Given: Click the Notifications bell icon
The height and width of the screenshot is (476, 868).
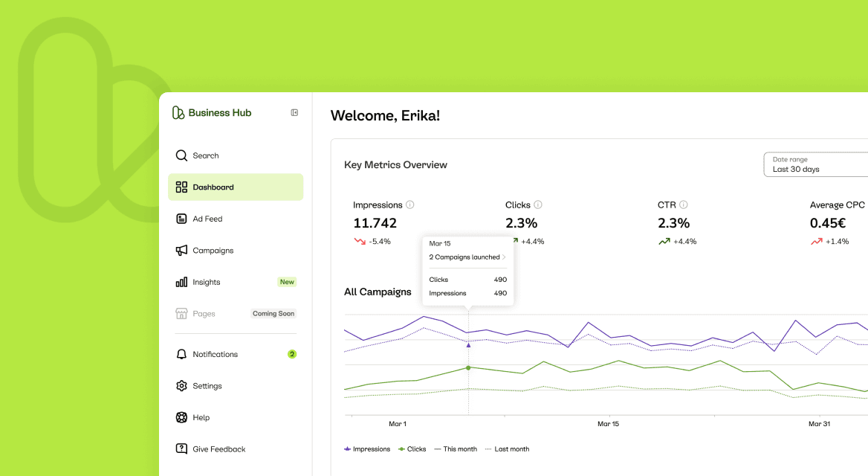Looking at the screenshot, I should click(181, 354).
